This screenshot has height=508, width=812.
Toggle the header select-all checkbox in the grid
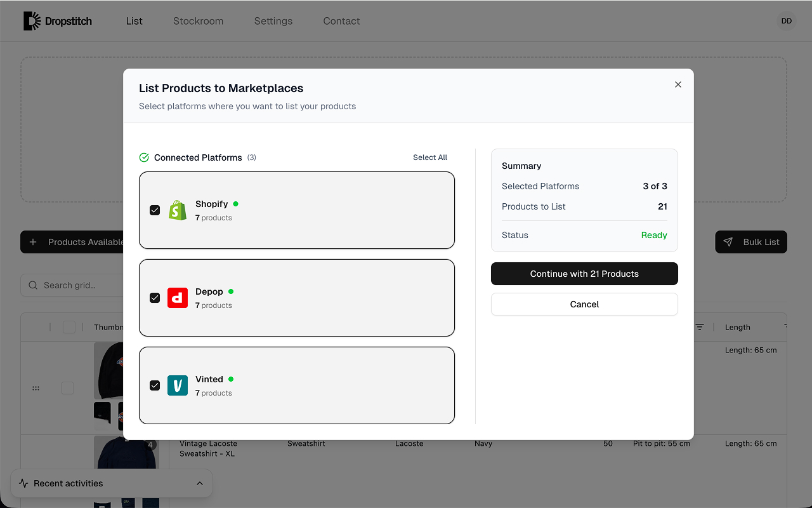[x=69, y=327]
